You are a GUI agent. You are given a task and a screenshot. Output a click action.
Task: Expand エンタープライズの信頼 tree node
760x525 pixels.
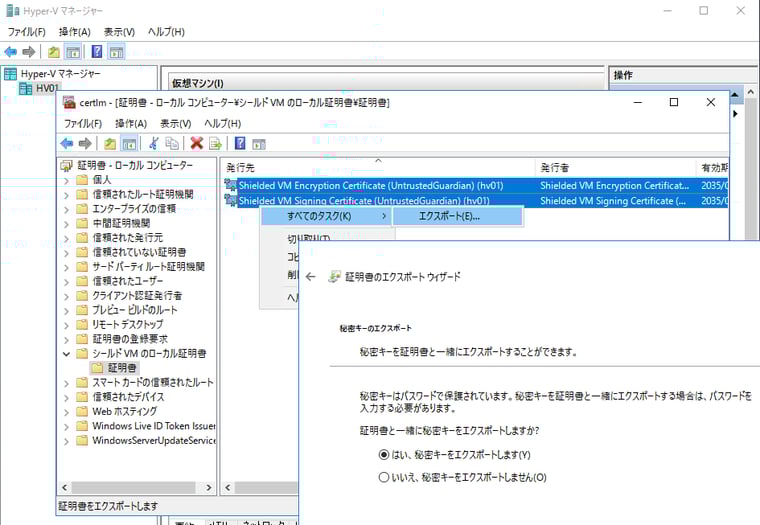tap(67, 209)
